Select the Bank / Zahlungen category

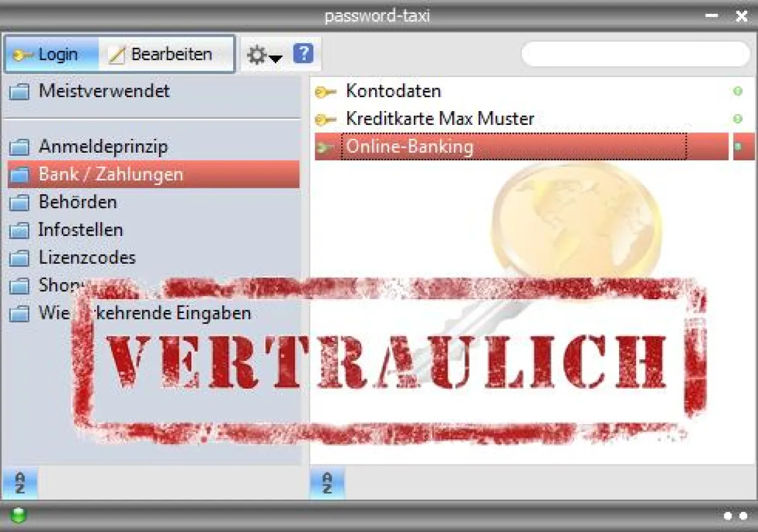(153, 174)
